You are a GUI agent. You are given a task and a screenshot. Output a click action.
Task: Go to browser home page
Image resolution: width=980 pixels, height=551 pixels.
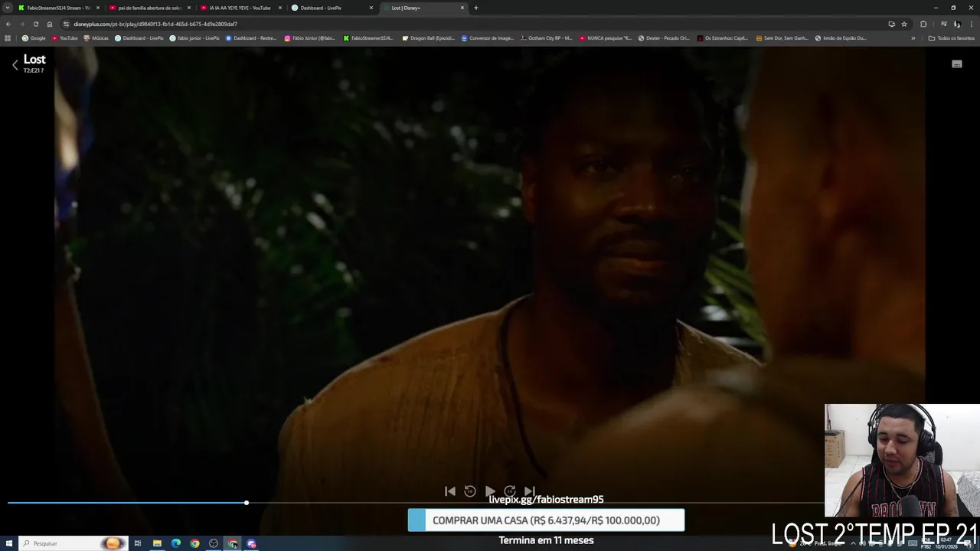tap(50, 24)
